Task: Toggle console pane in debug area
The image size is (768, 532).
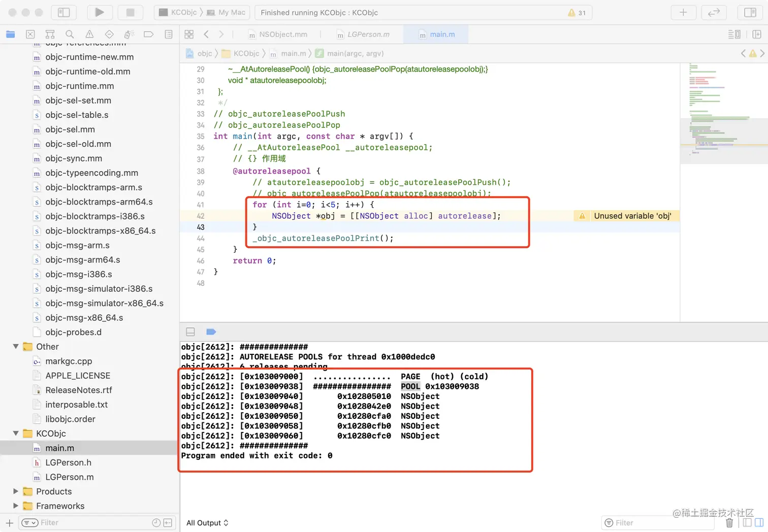Action: click(759, 523)
